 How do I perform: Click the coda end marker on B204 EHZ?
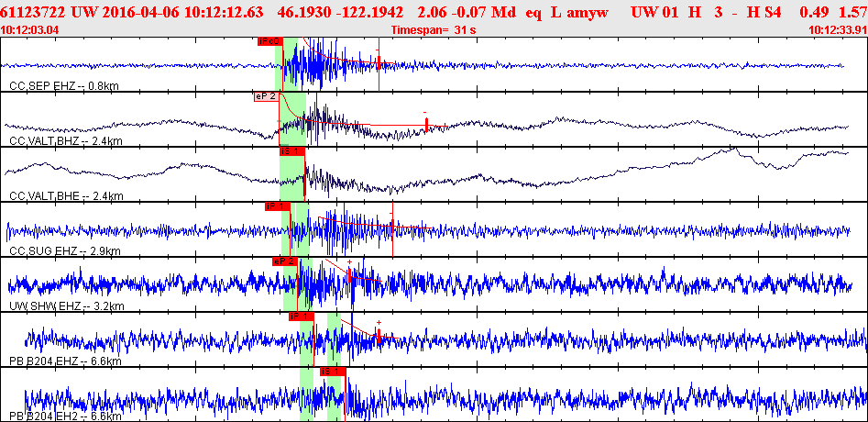(x=379, y=337)
